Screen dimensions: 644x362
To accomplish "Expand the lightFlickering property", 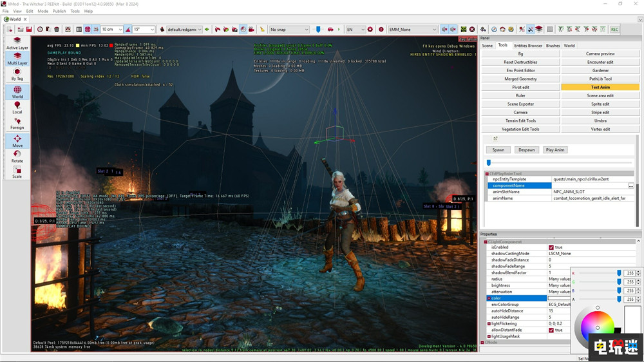I will [x=489, y=324].
